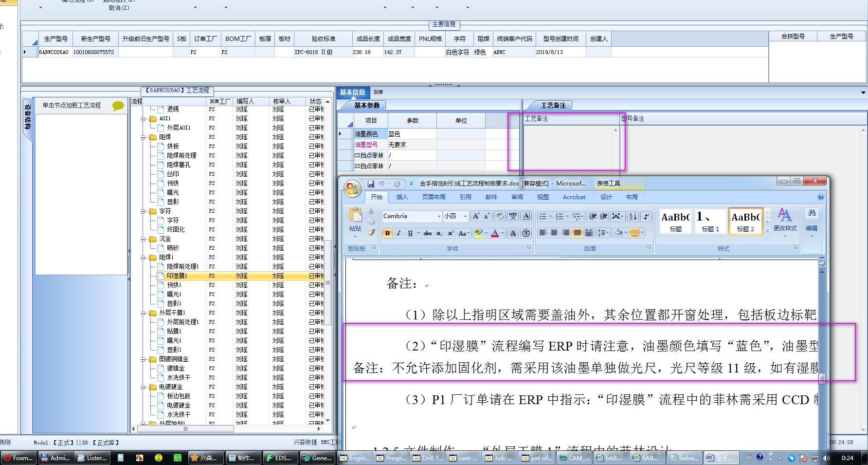Screen dimensions: 868x465
Task: Open line spacing options
Action: [x=603, y=233]
